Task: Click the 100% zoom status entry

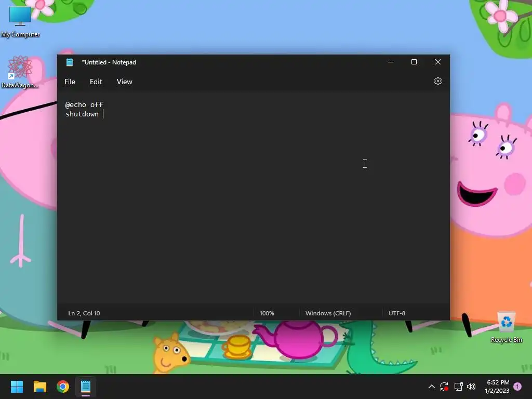Action: click(267, 313)
